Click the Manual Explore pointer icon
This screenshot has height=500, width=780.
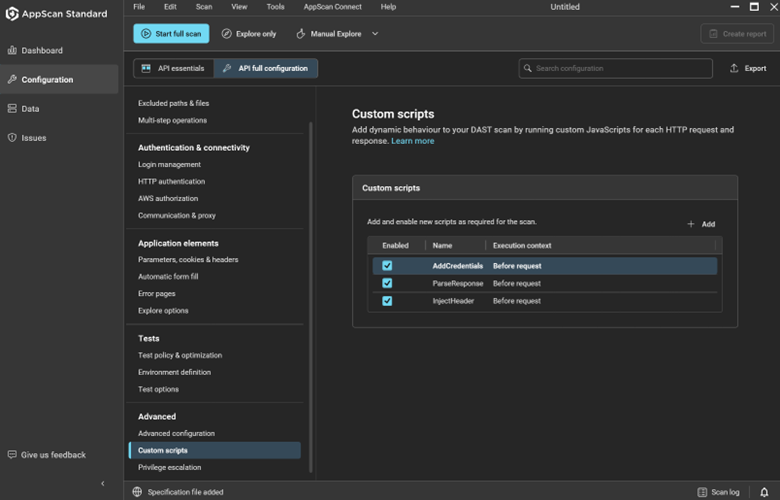click(300, 34)
